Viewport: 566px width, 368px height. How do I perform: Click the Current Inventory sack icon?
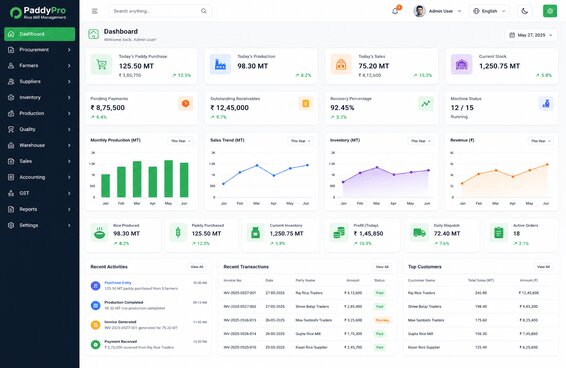click(256, 233)
